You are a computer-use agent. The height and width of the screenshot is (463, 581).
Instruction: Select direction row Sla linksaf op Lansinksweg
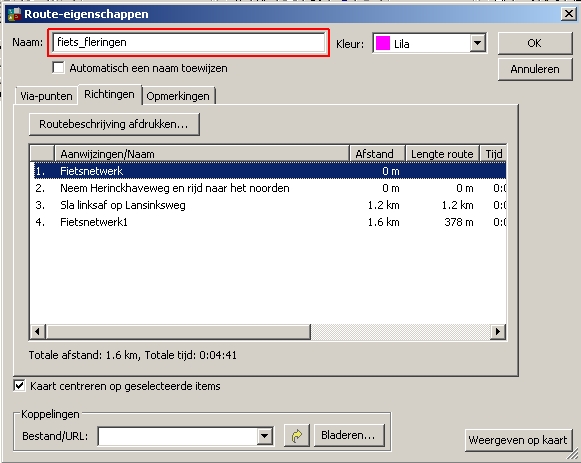click(268, 205)
